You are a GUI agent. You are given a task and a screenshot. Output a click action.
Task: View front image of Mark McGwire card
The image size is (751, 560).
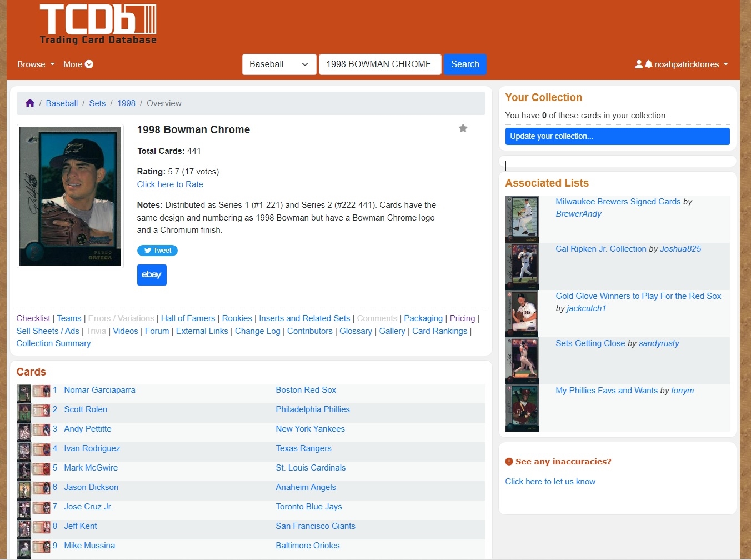(24, 471)
